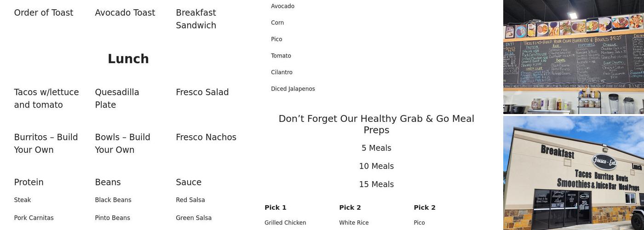Screen dimensions: 644x230
Task: Pick the Black Beans option
Action: pos(113,200)
